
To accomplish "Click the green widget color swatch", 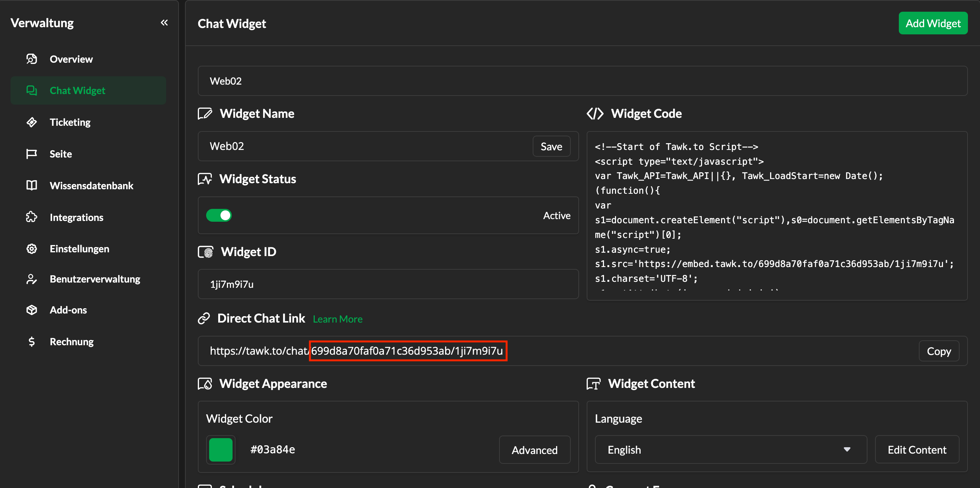I will 221,449.
